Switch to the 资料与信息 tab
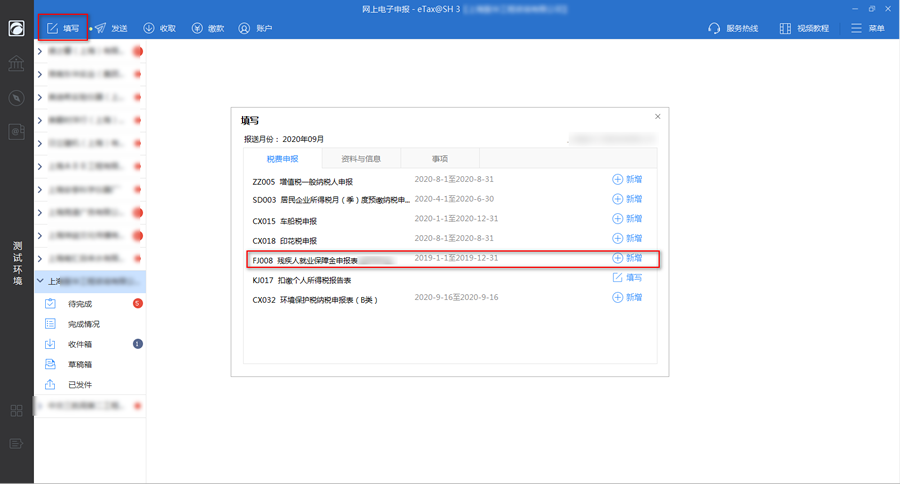The height and width of the screenshot is (484, 900). pos(361,158)
